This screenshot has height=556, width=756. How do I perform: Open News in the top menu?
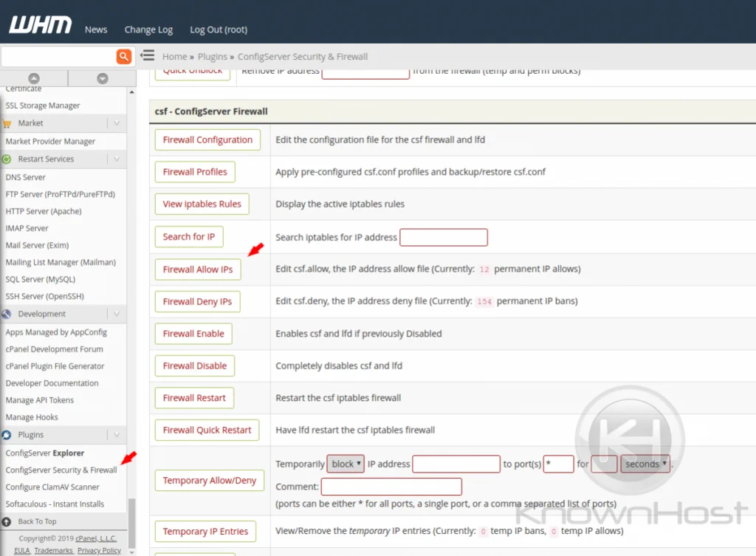coord(96,30)
